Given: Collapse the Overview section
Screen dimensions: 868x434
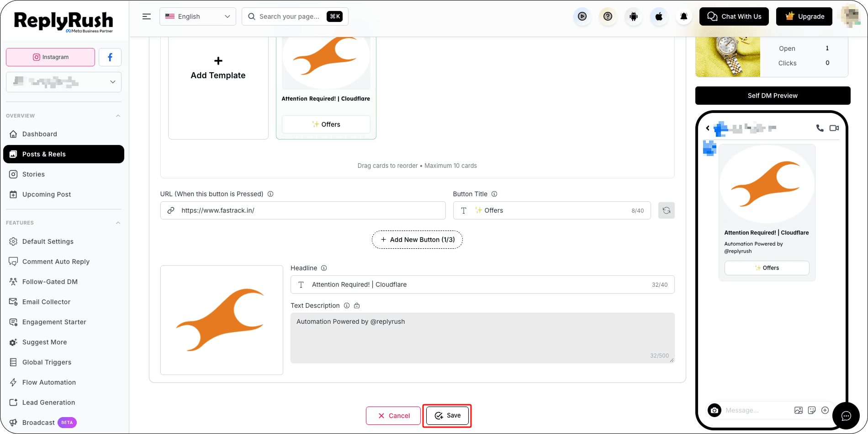Looking at the screenshot, I should click(x=118, y=116).
